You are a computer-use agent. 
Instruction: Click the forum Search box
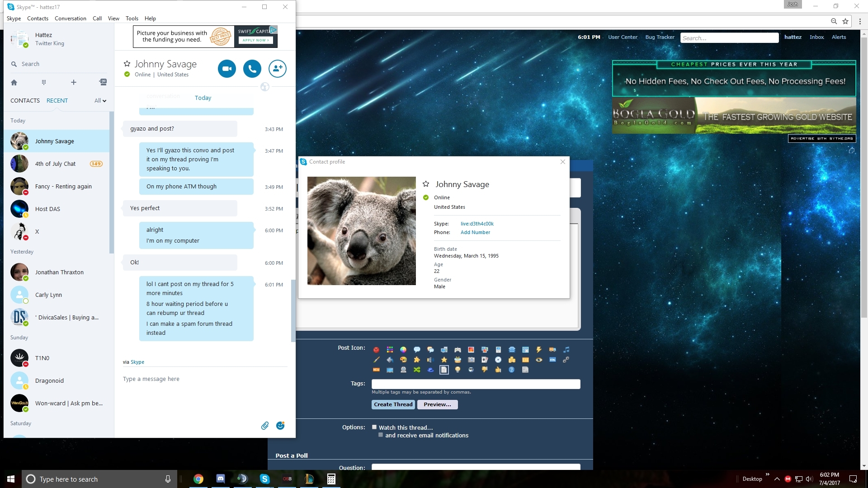729,38
